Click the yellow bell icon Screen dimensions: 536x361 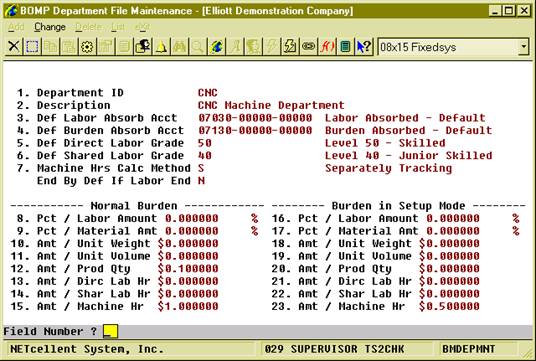point(161,46)
